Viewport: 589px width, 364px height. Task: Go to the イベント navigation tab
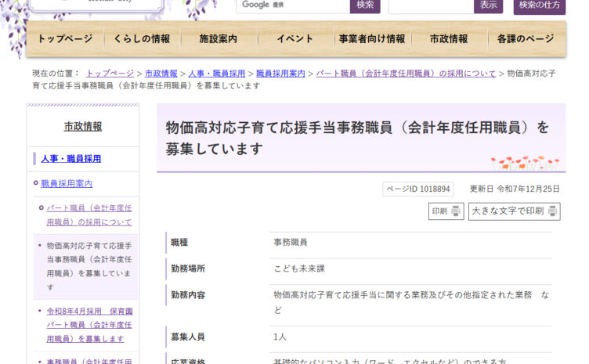[x=295, y=39]
